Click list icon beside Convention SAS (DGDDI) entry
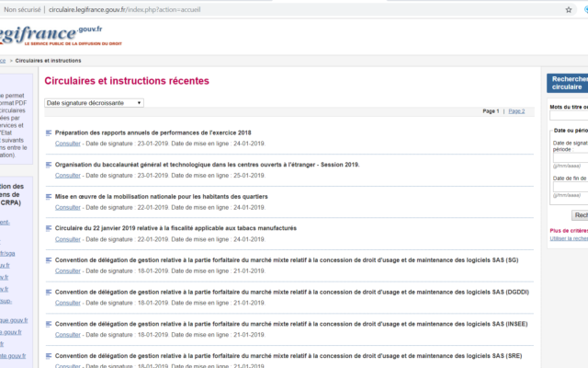This screenshot has height=368, width=588. pos(49,292)
